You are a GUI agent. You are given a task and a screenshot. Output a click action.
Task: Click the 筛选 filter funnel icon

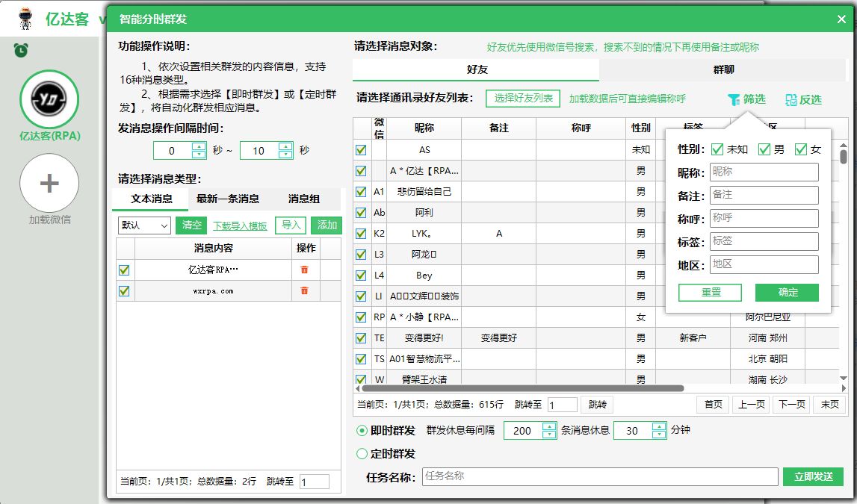[x=734, y=99]
